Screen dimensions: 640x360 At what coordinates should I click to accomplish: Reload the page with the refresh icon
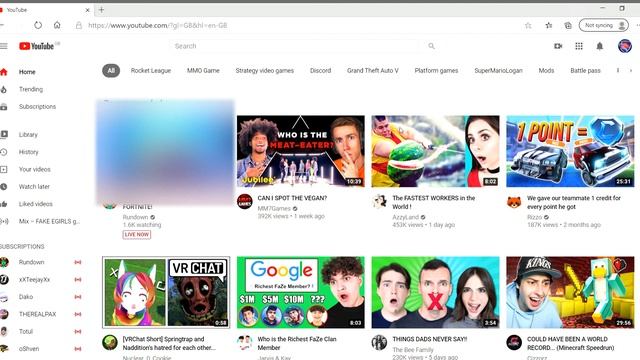click(38, 25)
